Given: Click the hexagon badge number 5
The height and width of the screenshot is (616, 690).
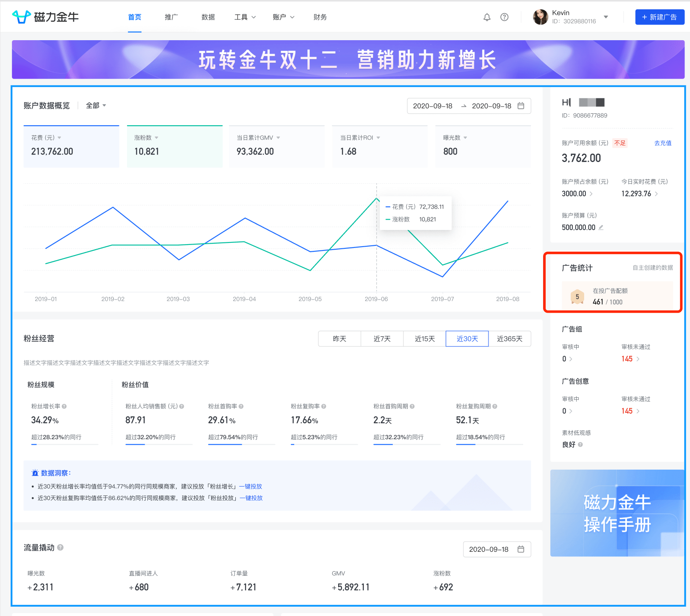Looking at the screenshot, I should [x=577, y=297].
